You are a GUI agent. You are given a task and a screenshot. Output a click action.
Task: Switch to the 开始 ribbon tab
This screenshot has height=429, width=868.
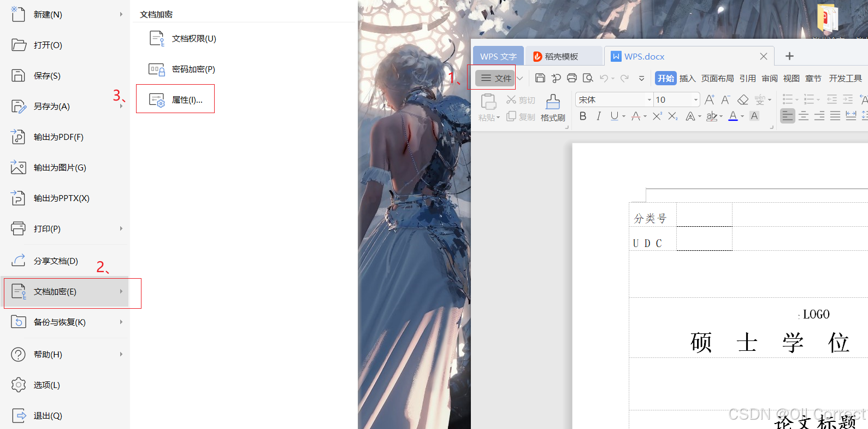tap(666, 78)
